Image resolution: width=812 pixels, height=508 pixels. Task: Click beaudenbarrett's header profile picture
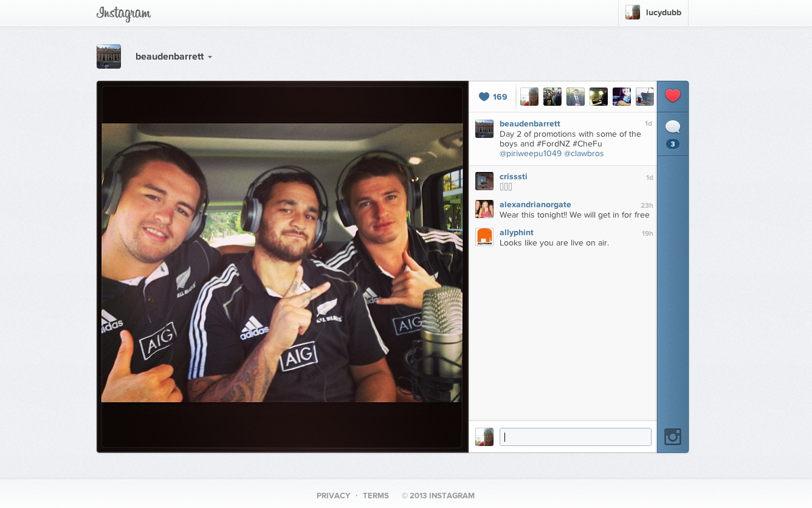109,57
